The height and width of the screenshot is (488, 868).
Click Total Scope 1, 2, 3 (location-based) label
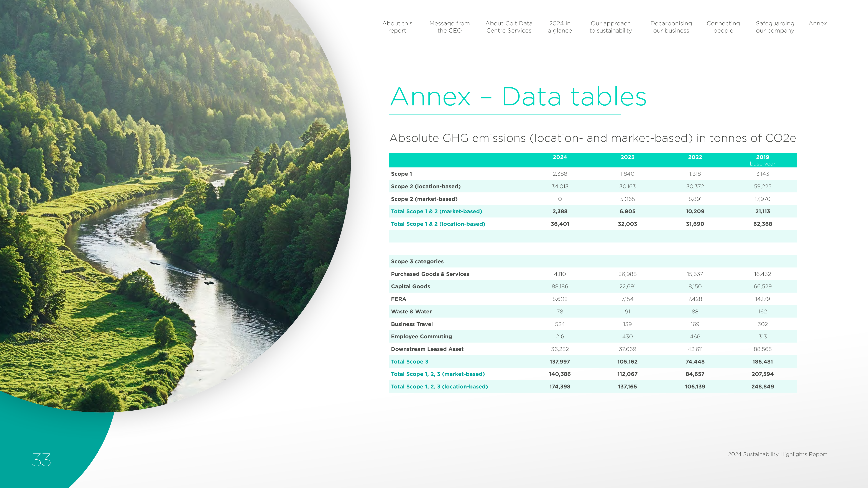click(439, 387)
